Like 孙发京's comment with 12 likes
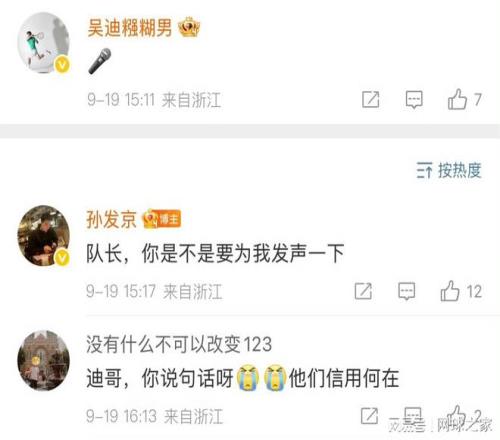 450,291
